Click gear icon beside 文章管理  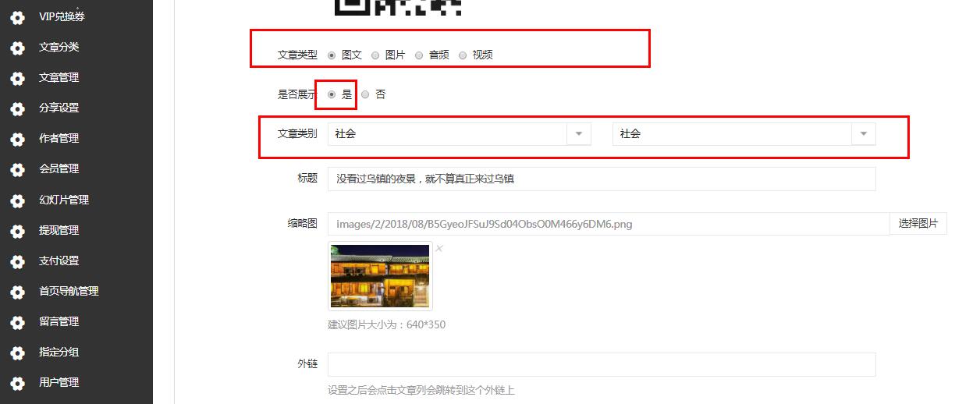tap(17, 78)
